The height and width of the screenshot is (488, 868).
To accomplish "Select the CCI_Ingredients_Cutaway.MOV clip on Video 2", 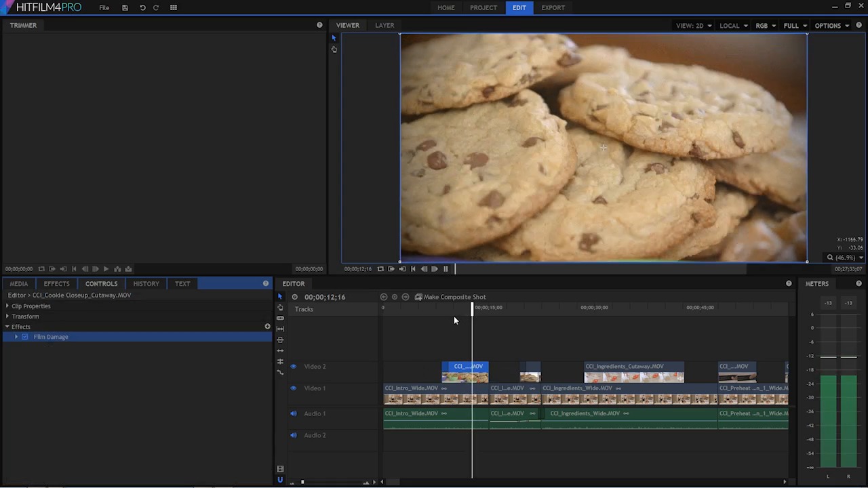I will pyautogui.click(x=633, y=372).
